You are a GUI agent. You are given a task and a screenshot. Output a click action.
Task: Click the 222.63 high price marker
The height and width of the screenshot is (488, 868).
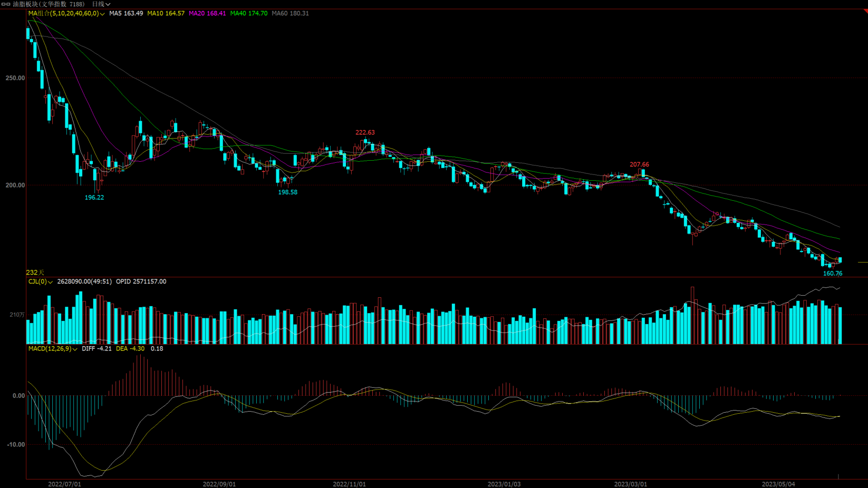point(365,132)
